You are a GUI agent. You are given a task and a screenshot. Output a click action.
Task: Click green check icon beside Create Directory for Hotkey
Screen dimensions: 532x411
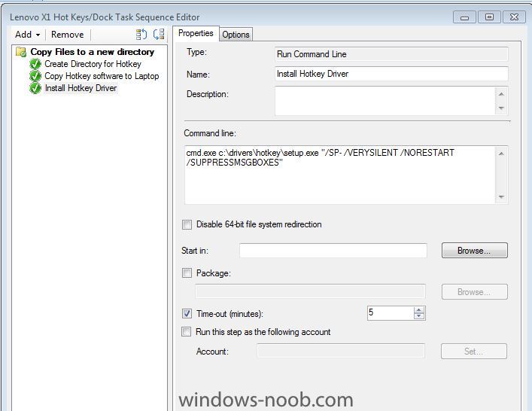pos(35,64)
